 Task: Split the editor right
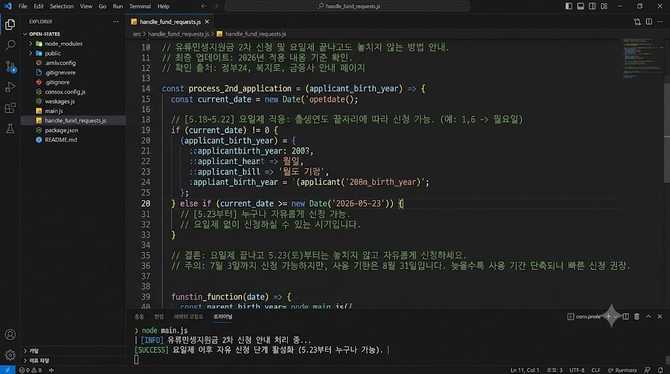point(649,21)
